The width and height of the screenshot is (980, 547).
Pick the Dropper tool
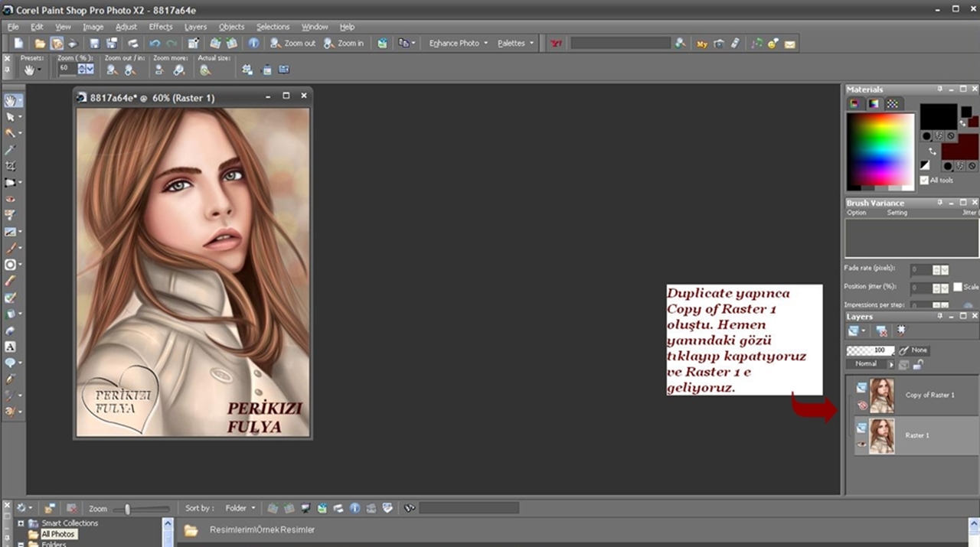point(10,149)
